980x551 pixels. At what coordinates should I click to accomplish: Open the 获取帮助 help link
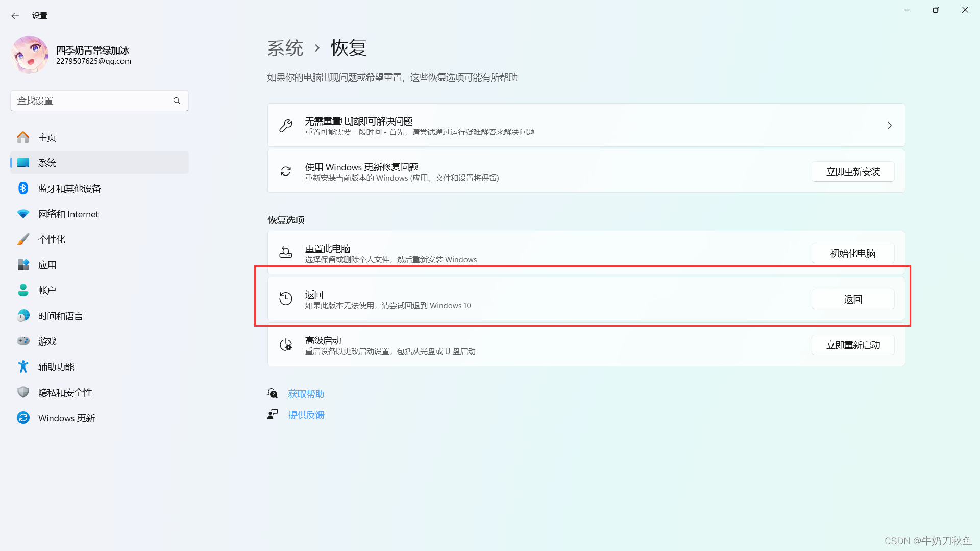(x=306, y=394)
